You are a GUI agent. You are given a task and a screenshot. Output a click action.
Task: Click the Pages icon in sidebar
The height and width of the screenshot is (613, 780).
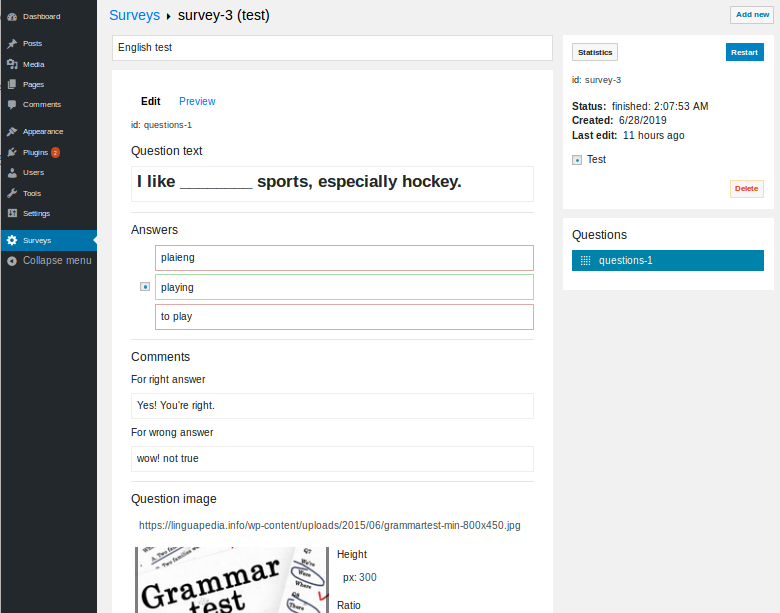click(x=12, y=84)
